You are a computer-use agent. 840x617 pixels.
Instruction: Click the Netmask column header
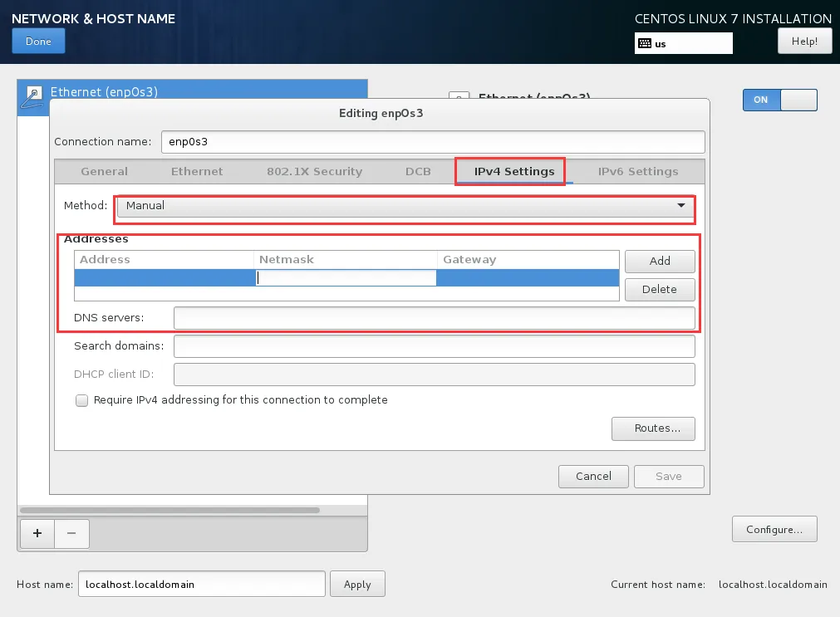(x=346, y=260)
